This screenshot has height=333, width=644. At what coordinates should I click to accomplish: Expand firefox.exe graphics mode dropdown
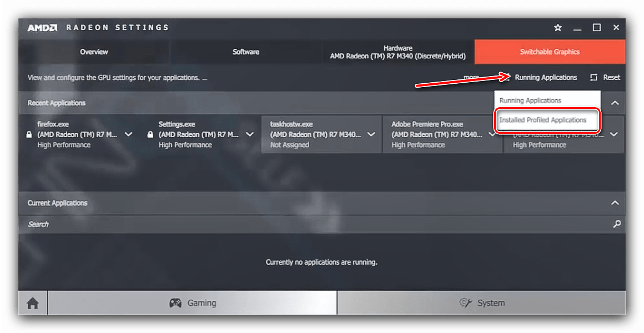(x=129, y=134)
